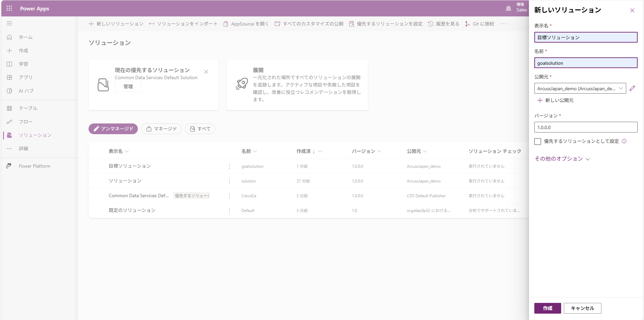Go to テーブル in the sidebar

(28, 108)
